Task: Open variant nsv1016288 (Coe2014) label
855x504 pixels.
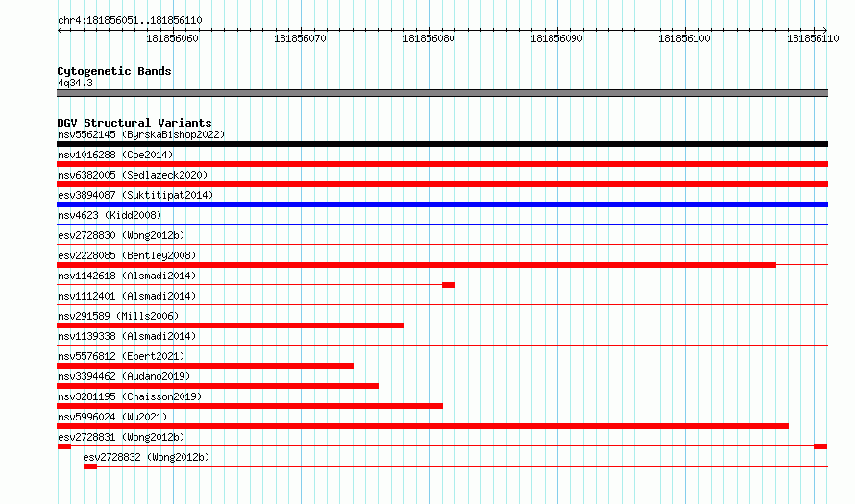Action: point(115,155)
